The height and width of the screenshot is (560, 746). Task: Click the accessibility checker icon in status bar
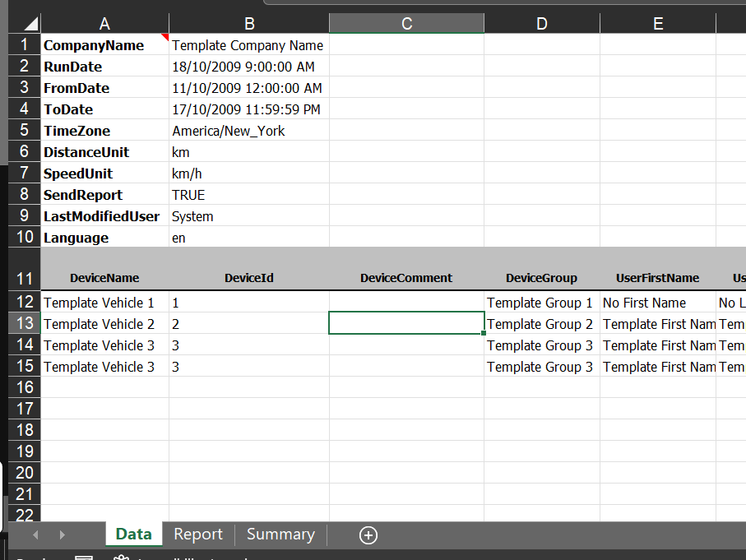[122, 557]
